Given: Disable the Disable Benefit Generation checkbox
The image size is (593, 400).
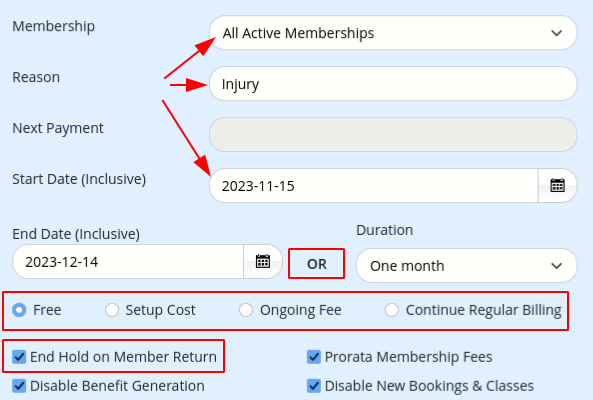Looking at the screenshot, I should click(x=19, y=386).
